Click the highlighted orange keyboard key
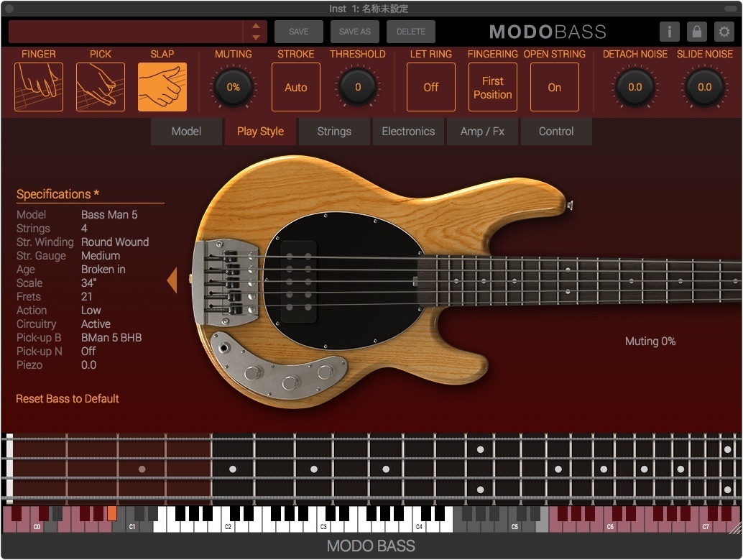743x560 pixels. 112,513
